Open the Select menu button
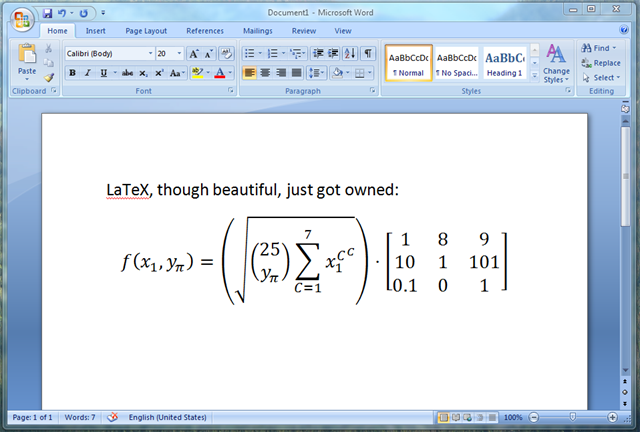640x432 pixels. coord(601,78)
